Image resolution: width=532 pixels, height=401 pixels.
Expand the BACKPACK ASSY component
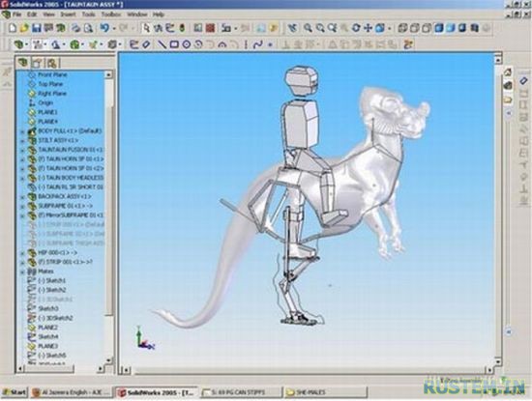[23, 197]
